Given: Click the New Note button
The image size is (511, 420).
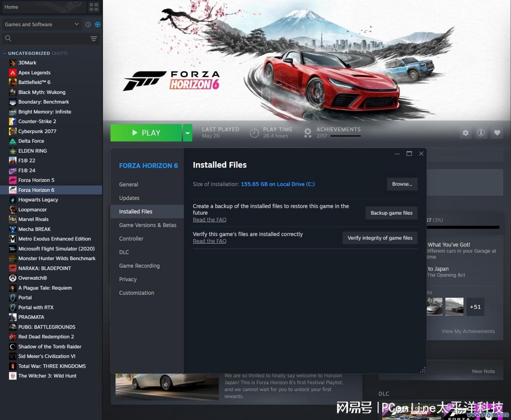Looking at the screenshot, I should coord(483,371).
